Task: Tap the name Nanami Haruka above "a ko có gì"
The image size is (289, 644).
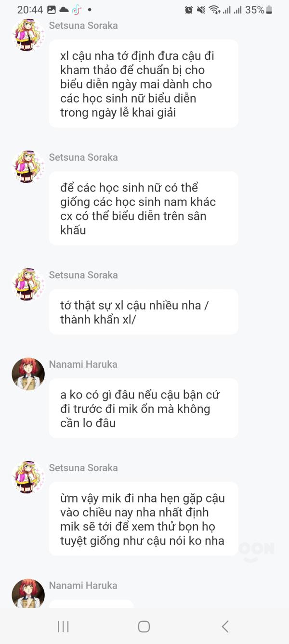Action: pos(83,364)
